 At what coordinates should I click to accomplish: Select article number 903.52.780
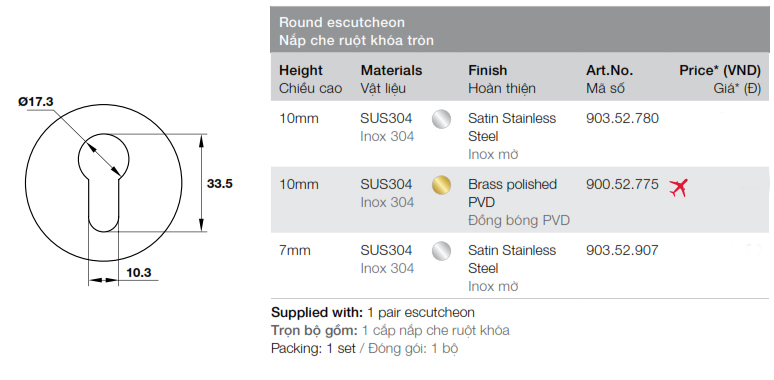[622, 118]
